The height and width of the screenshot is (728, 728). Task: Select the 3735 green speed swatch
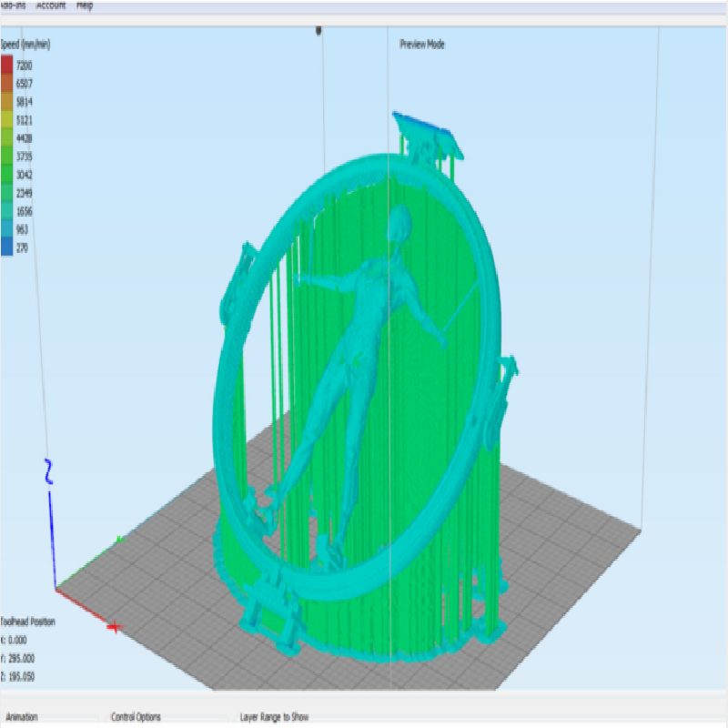click(x=6, y=157)
